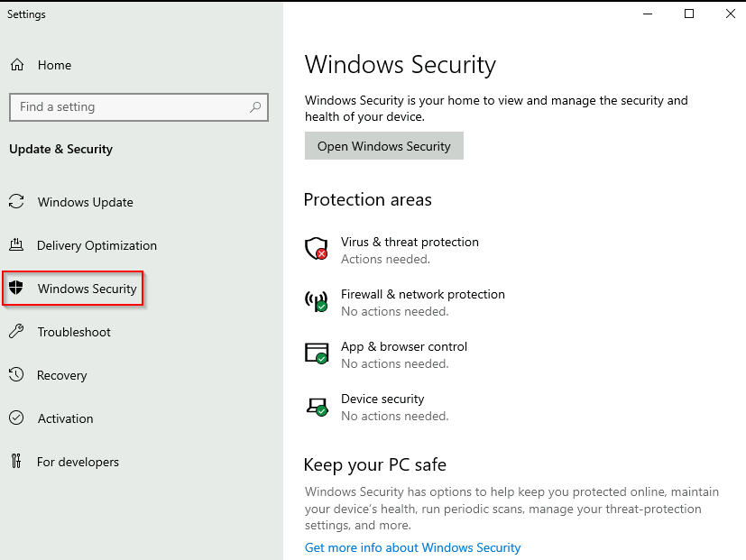Click the Recovery icon in sidebar

[16, 375]
